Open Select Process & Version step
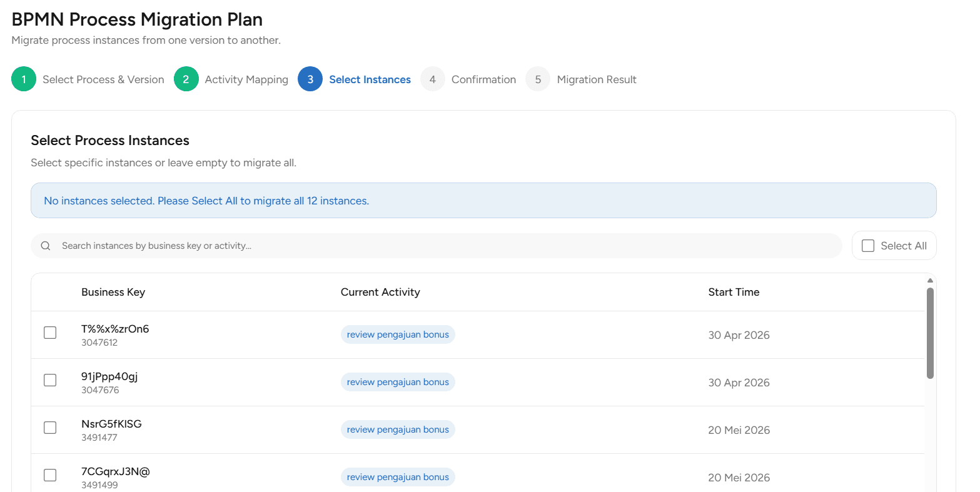 103,79
